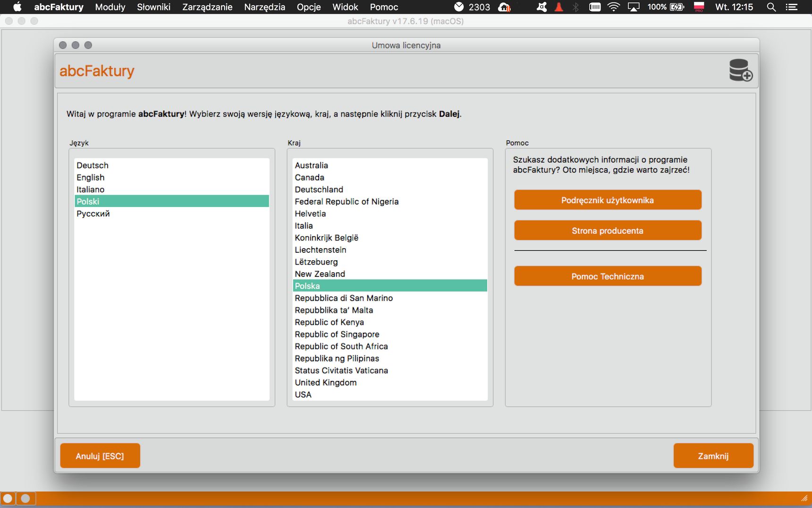Click the database add icon in the header
The width and height of the screenshot is (812, 508).
click(741, 70)
